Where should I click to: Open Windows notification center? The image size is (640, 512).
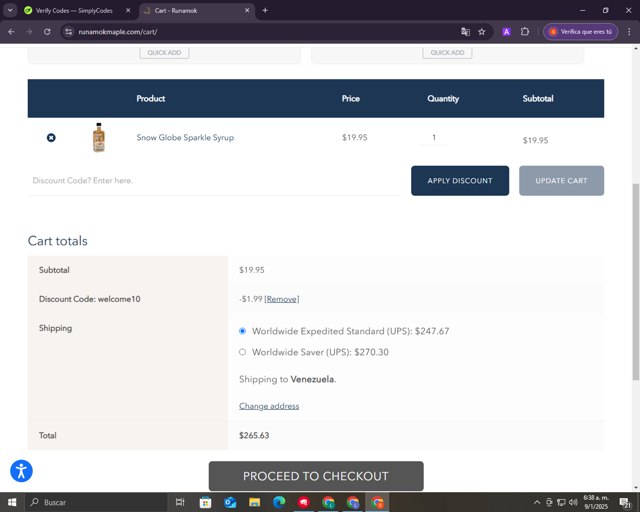[x=625, y=503]
